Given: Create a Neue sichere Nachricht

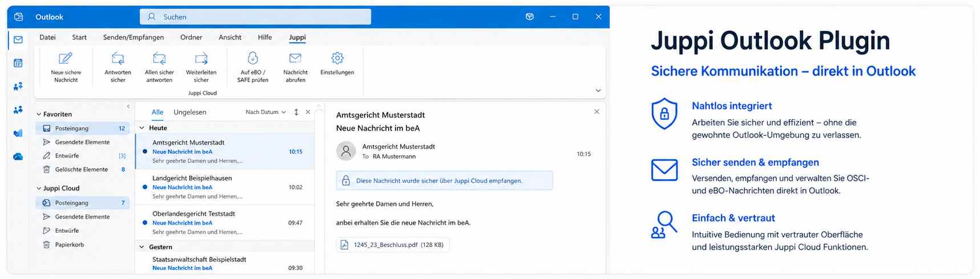Looking at the screenshot, I should point(66,67).
